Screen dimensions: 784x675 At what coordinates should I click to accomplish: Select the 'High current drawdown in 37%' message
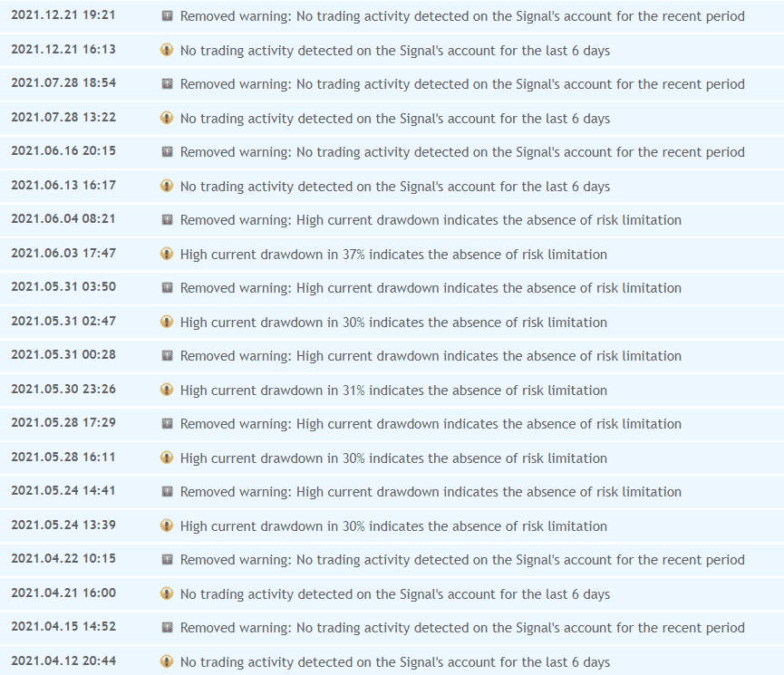393,255
